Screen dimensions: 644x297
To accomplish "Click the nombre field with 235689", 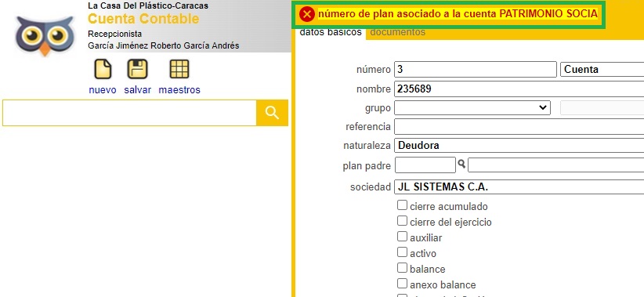I will 519,89.
